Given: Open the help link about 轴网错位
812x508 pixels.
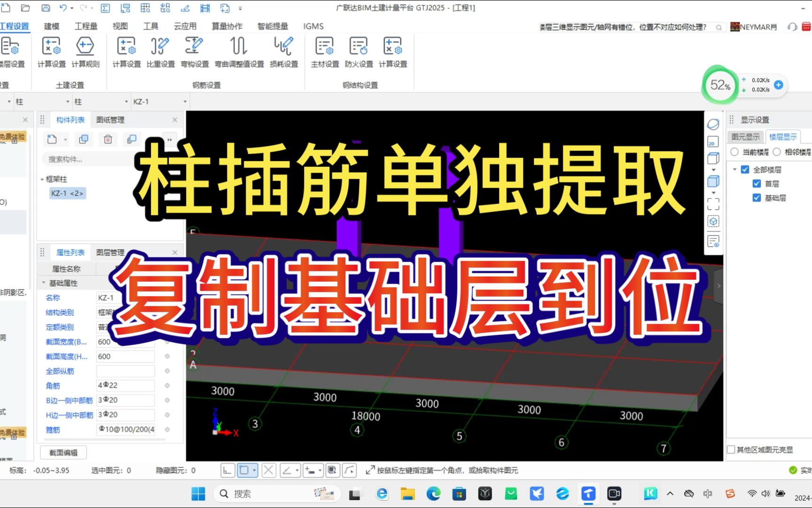Looking at the screenshot, I should (x=625, y=27).
